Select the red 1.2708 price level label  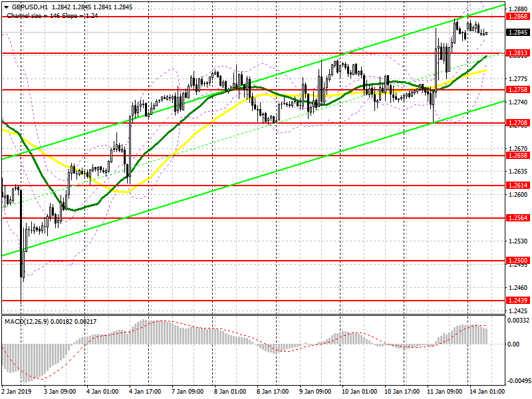click(517, 123)
